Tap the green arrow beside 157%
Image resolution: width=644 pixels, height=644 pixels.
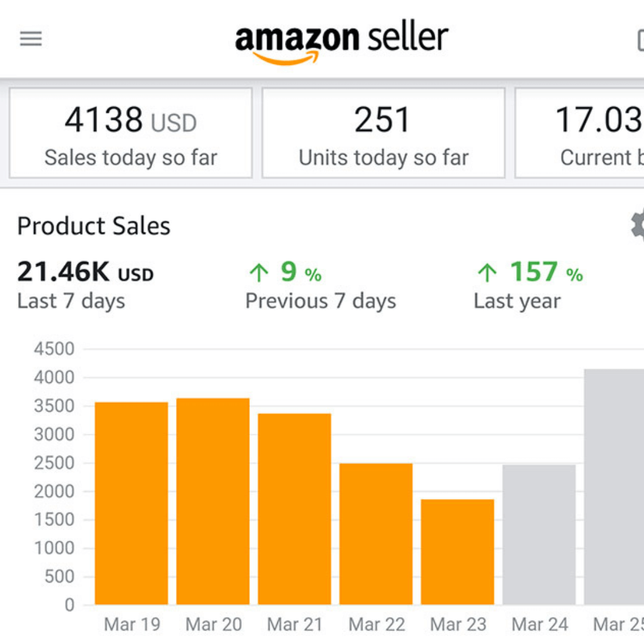tap(487, 273)
